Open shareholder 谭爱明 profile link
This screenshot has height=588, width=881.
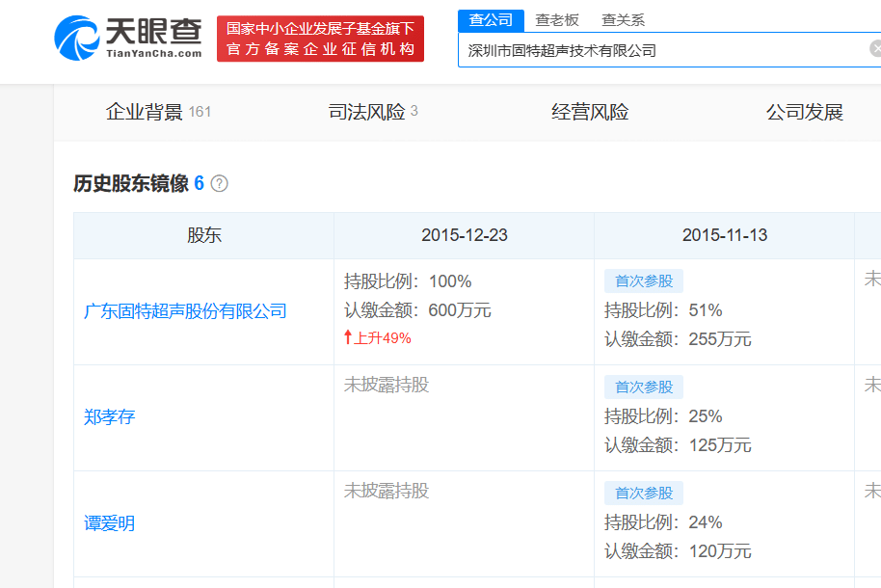(110, 523)
